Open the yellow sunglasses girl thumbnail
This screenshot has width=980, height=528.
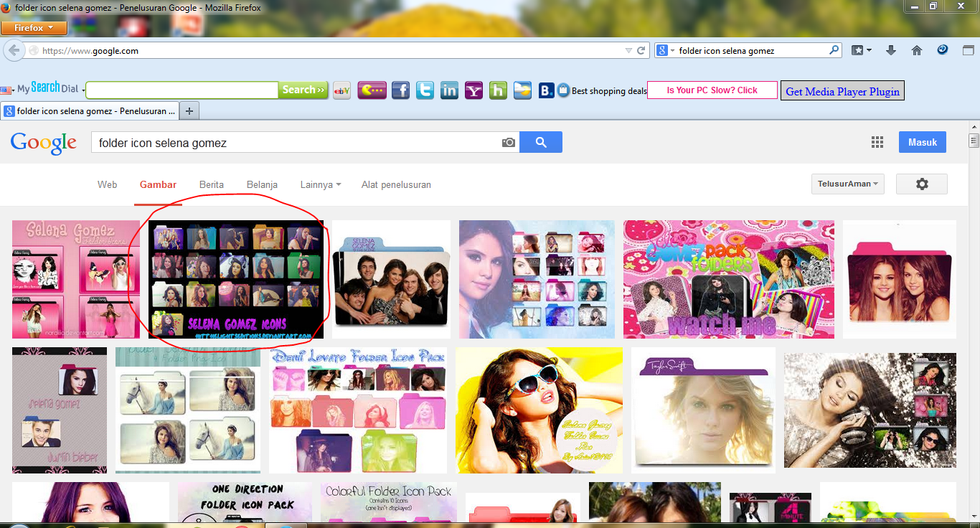tap(539, 410)
